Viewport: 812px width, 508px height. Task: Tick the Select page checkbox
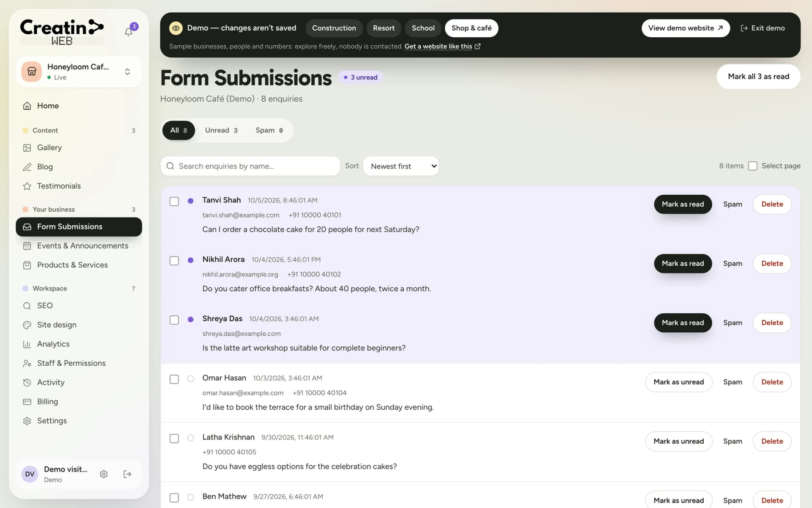click(x=753, y=166)
